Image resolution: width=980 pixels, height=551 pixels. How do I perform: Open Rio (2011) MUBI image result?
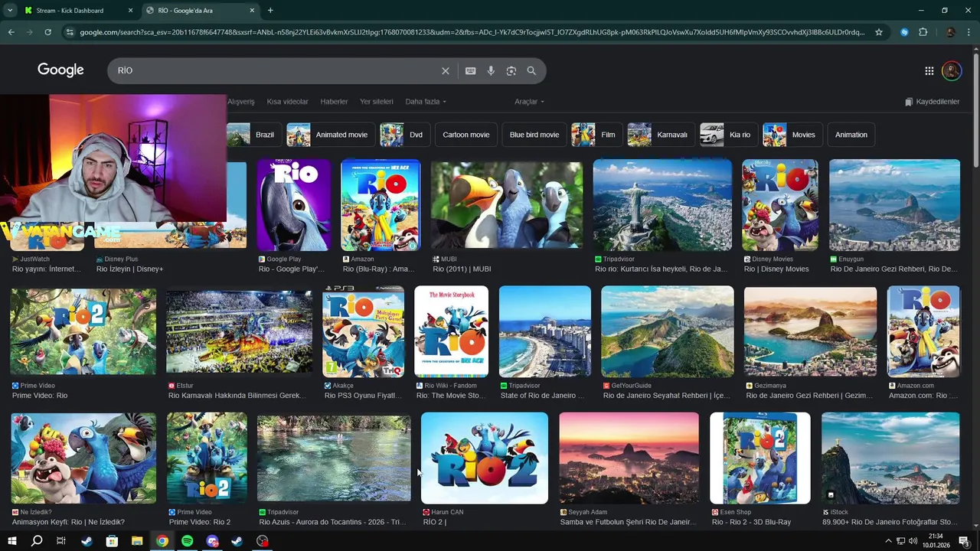(507, 205)
